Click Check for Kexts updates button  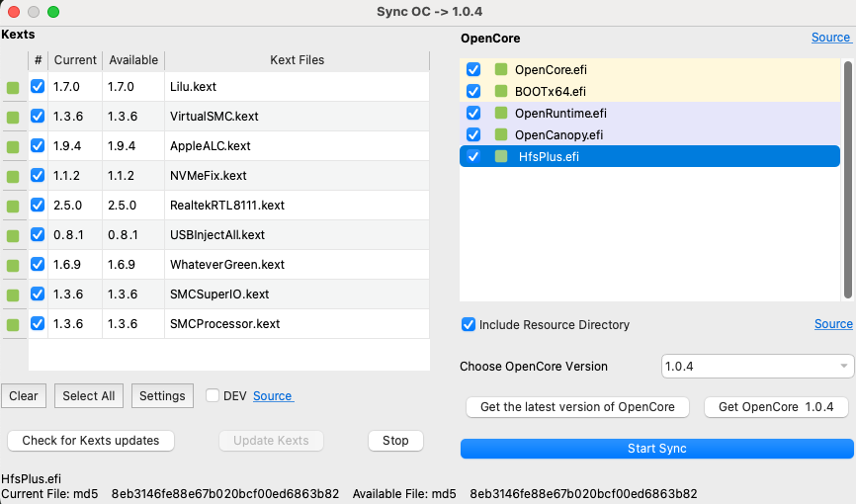tap(91, 441)
